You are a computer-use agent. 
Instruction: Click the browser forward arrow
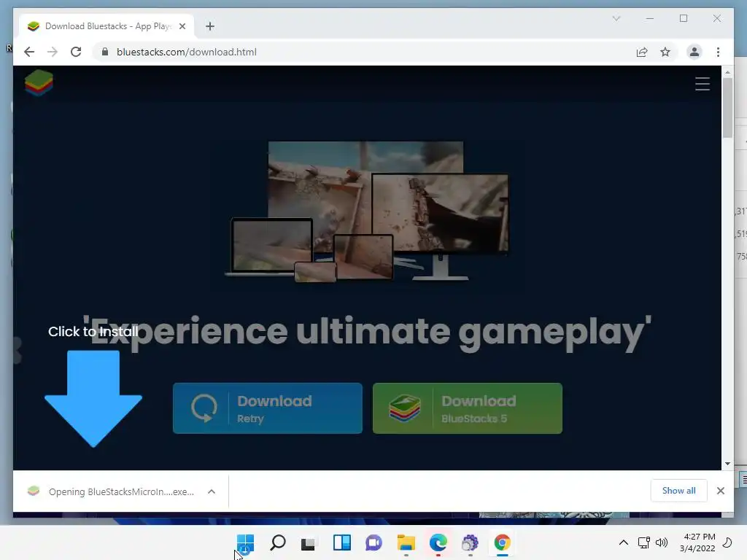pos(53,52)
